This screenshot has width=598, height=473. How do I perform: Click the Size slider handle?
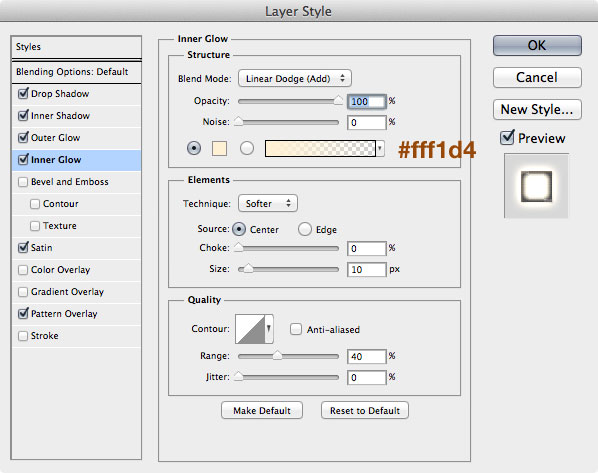point(248,268)
